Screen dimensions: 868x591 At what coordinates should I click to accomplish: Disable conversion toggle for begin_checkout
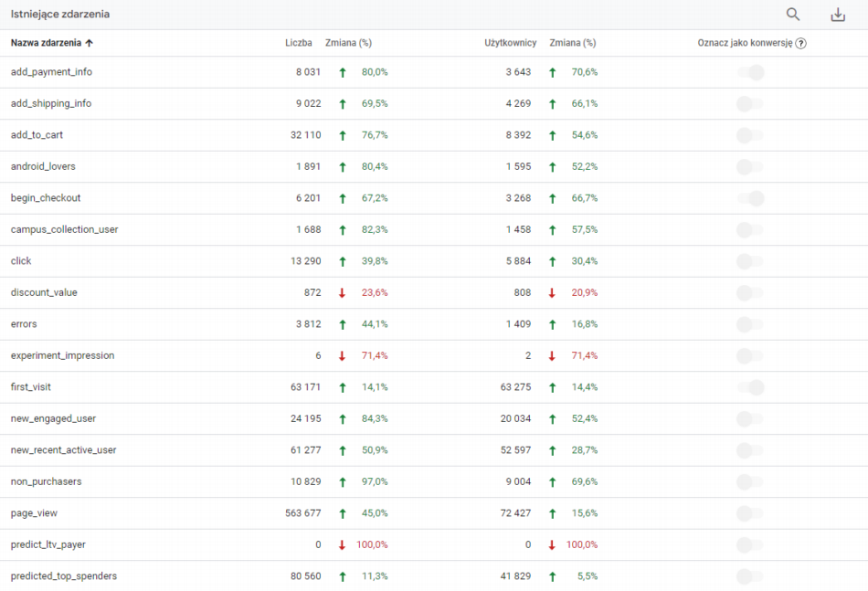point(750,198)
